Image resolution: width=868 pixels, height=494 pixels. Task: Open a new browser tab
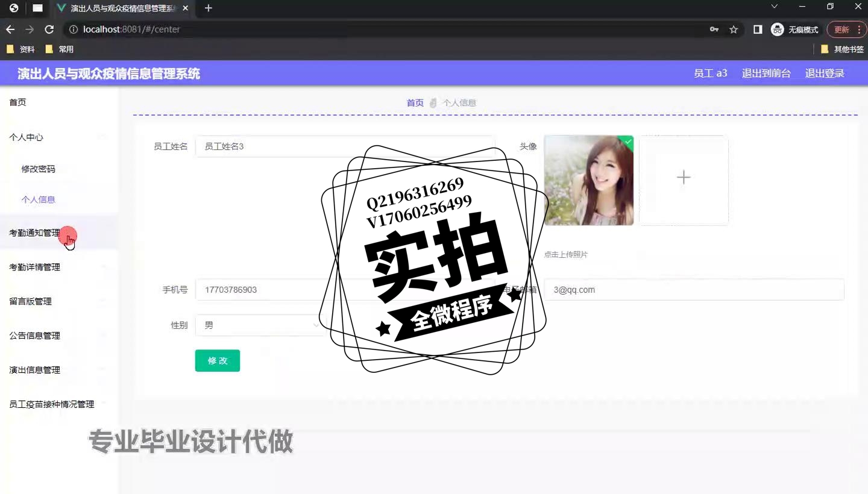(x=209, y=8)
